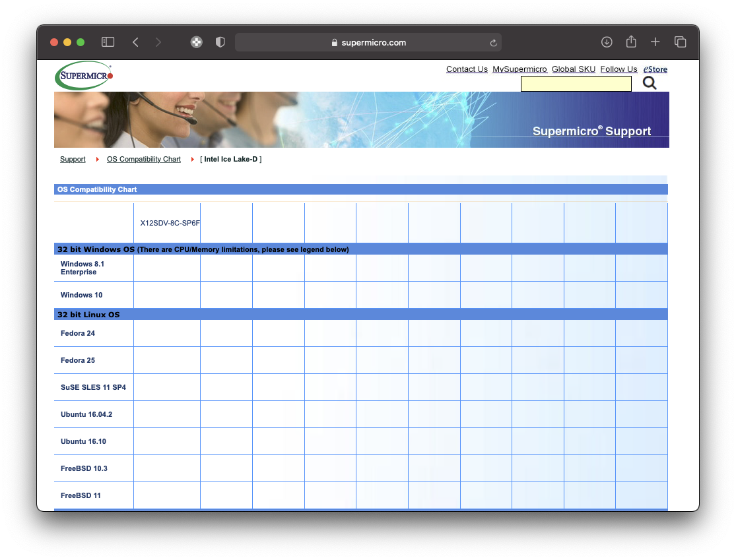Show the Safari downloads list
Screen dimensions: 736x560
point(607,42)
